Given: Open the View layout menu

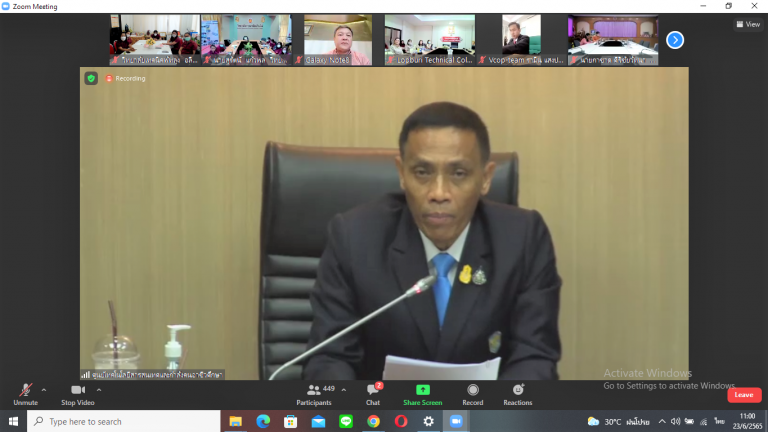Looking at the screenshot, I should 747,24.
